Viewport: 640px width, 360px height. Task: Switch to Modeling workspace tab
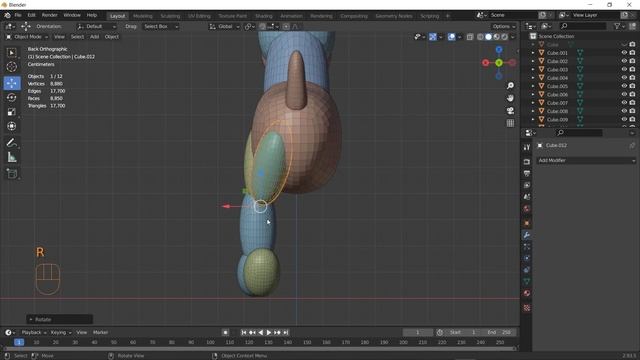point(142,16)
